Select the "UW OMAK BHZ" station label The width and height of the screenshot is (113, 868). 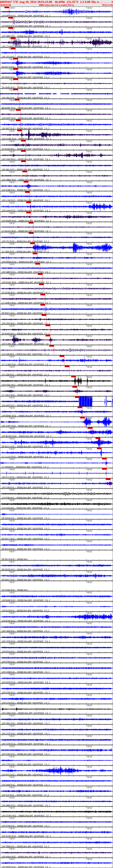tap(9, 180)
